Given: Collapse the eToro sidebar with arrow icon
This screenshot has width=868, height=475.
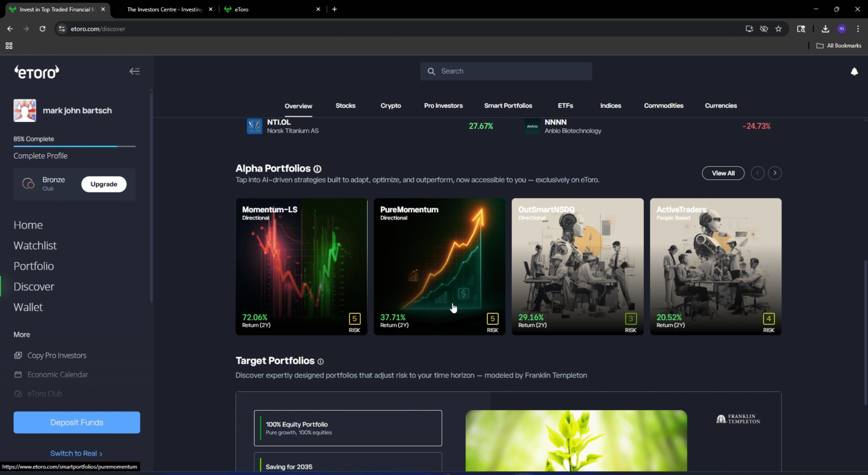Looking at the screenshot, I should pyautogui.click(x=135, y=71).
